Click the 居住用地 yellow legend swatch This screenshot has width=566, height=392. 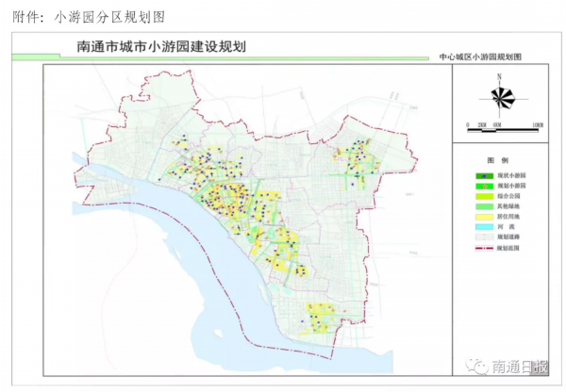tap(482, 217)
